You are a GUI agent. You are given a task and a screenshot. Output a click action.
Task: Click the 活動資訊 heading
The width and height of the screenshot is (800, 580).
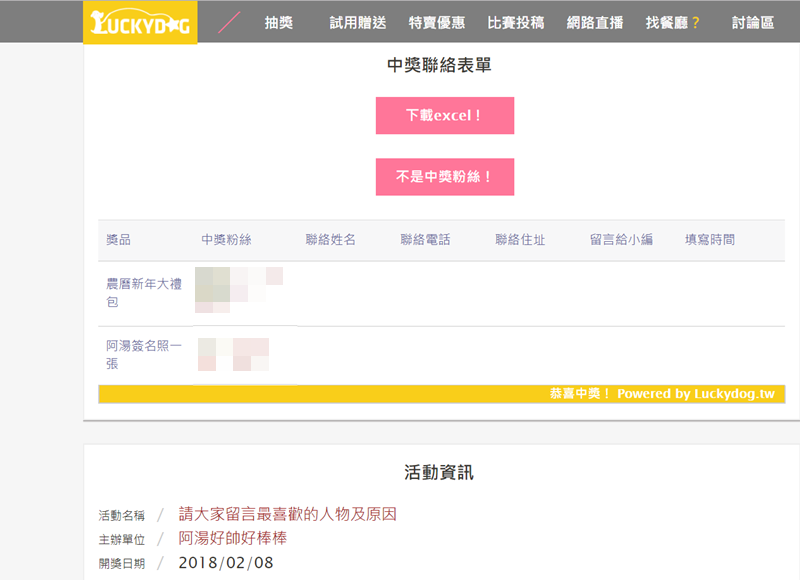(x=439, y=472)
